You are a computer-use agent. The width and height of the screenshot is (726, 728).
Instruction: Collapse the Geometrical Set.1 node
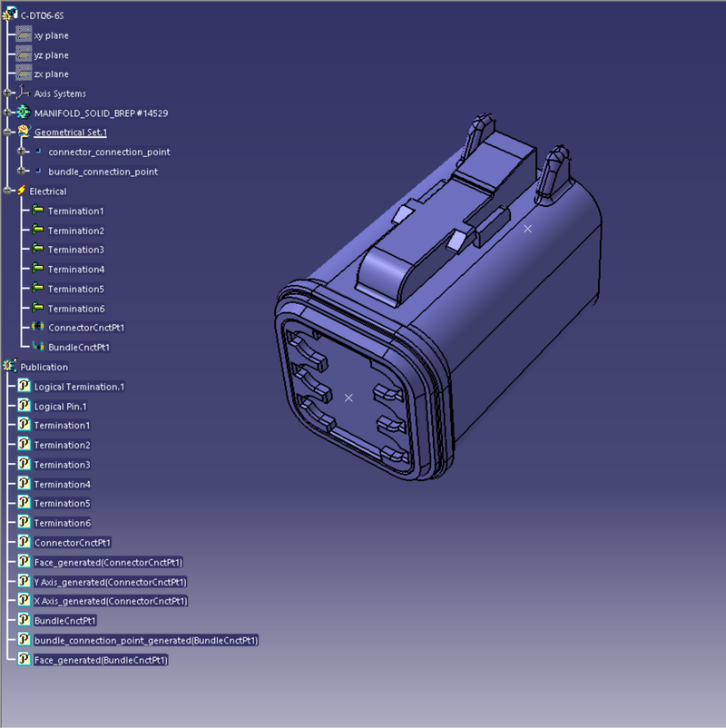(x=7, y=133)
